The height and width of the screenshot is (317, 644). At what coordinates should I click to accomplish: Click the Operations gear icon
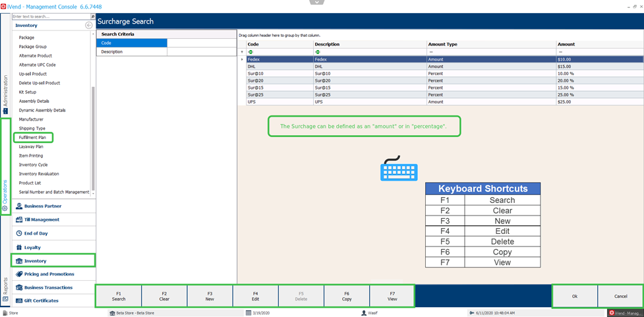(x=5, y=209)
